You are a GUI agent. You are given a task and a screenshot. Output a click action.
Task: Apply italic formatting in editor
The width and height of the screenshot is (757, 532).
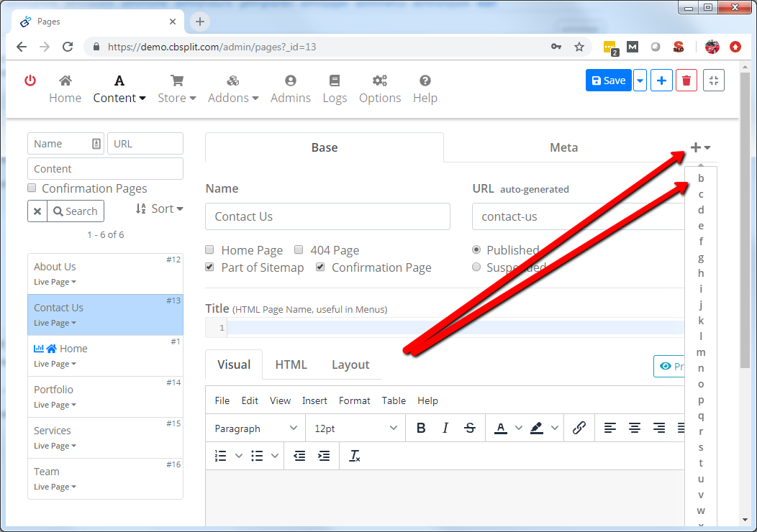pyautogui.click(x=445, y=428)
